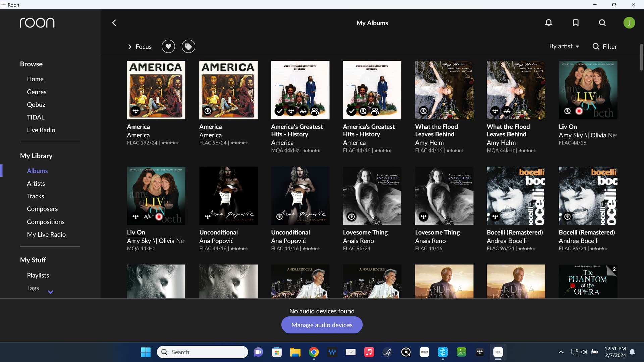Open Ana Popović artist link under first Unconditional
Image resolution: width=644 pixels, height=362 pixels.
pyautogui.click(x=216, y=241)
